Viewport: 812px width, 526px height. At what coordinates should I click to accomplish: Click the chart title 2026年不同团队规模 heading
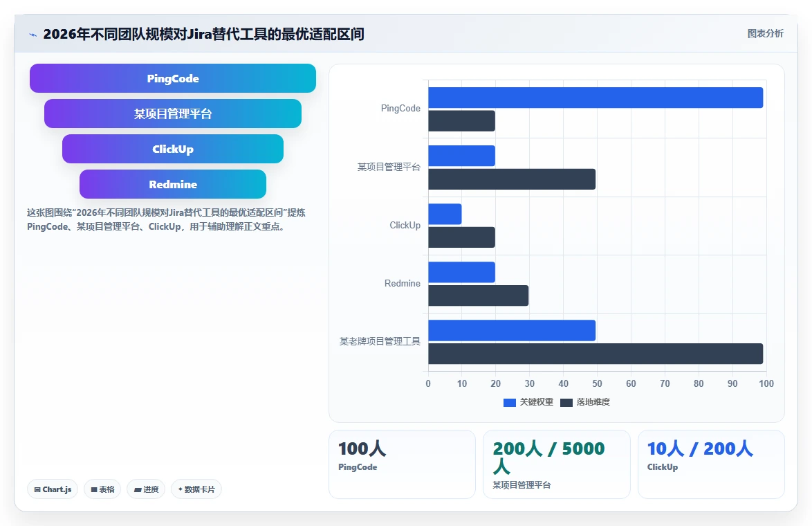203,34
